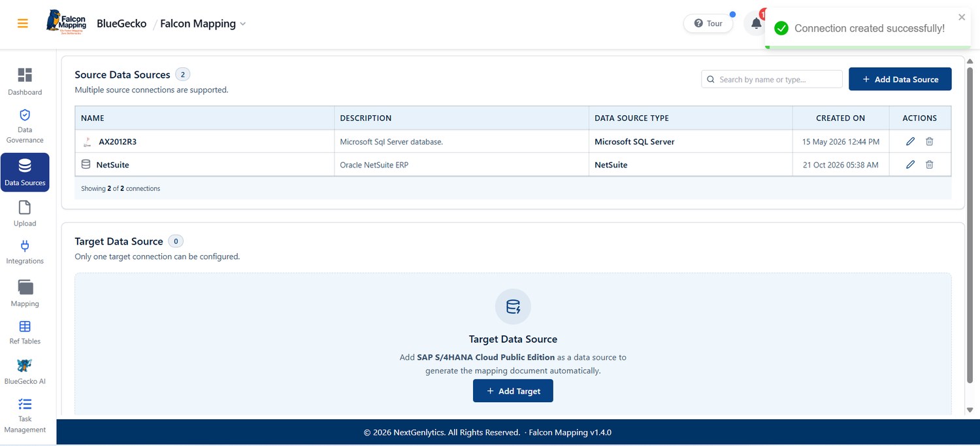This screenshot has height=446, width=980.
Task: Open the notifications bell
Action: coord(756,24)
